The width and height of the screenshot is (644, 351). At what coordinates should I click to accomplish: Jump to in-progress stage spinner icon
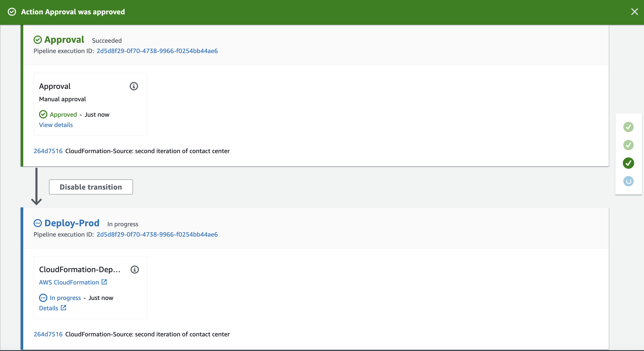[629, 181]
